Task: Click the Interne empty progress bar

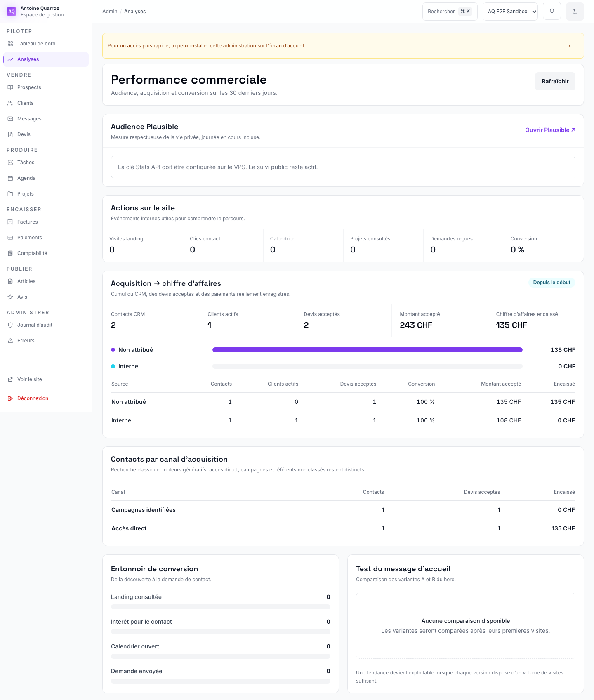Action: pos(368,366)
